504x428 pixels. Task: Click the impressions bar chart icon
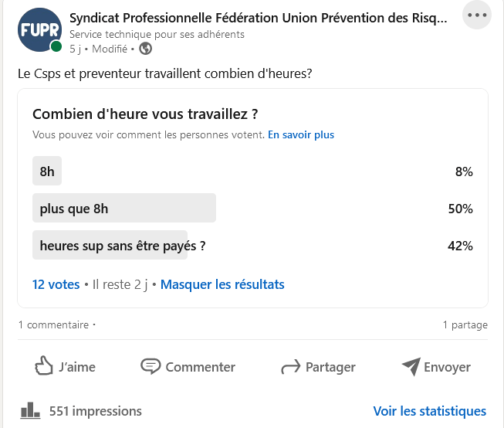tap(29, 410)
